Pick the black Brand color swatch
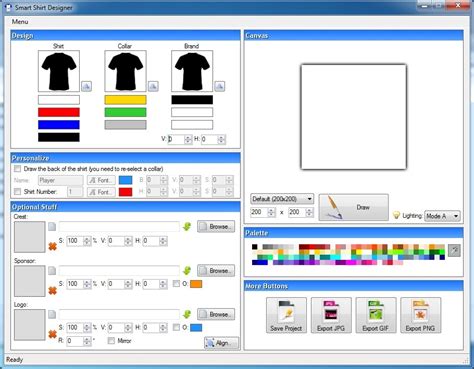This screenshot has width=474, height=369. (192, 100)
